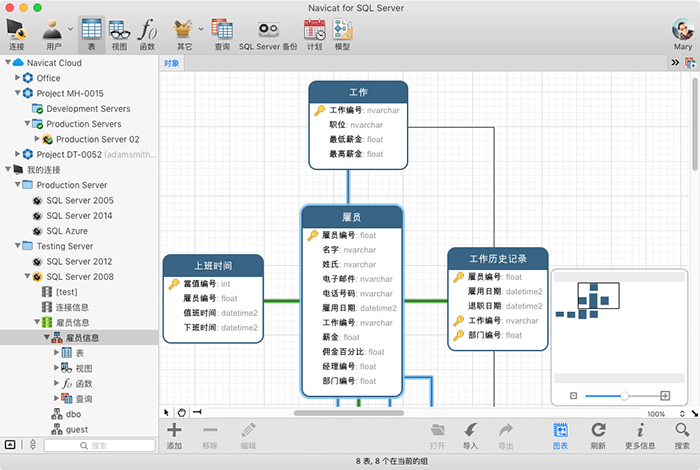Select the 对象 (Objects) tab
Image resolution: width=700 pixels, height=470 pixels.
(171, 63)
